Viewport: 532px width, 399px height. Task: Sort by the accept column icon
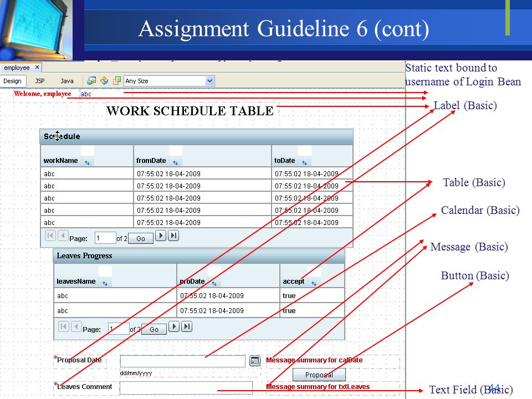[x=314, y=284]
